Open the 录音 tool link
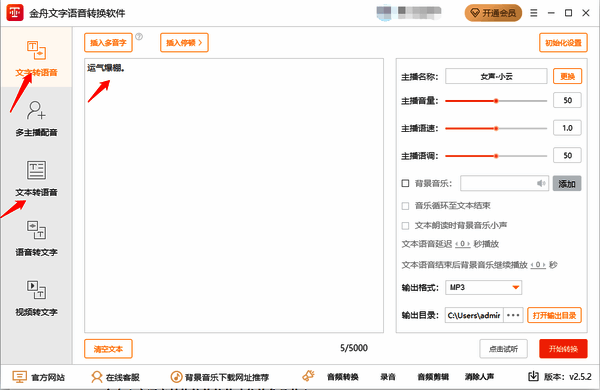600x390 pixels. tap(388, 377)
